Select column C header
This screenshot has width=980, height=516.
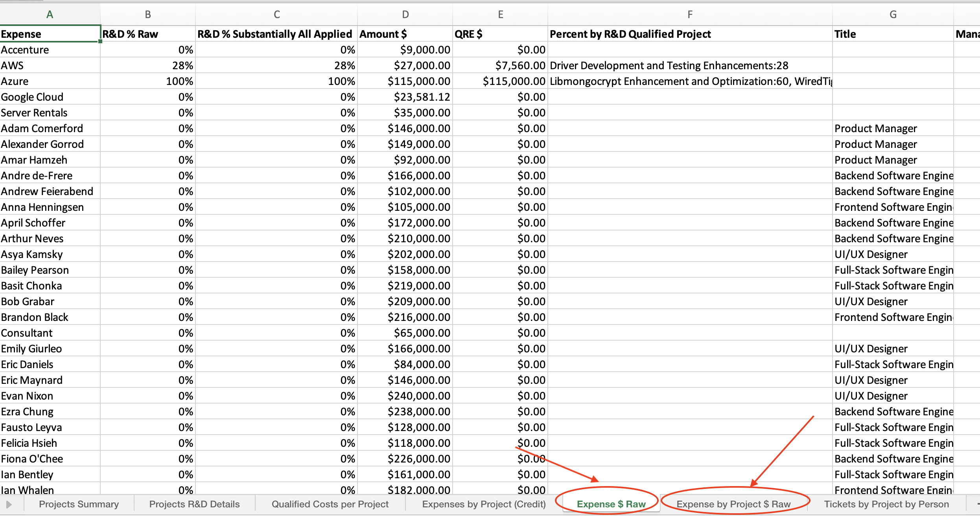tap(276, 15)
